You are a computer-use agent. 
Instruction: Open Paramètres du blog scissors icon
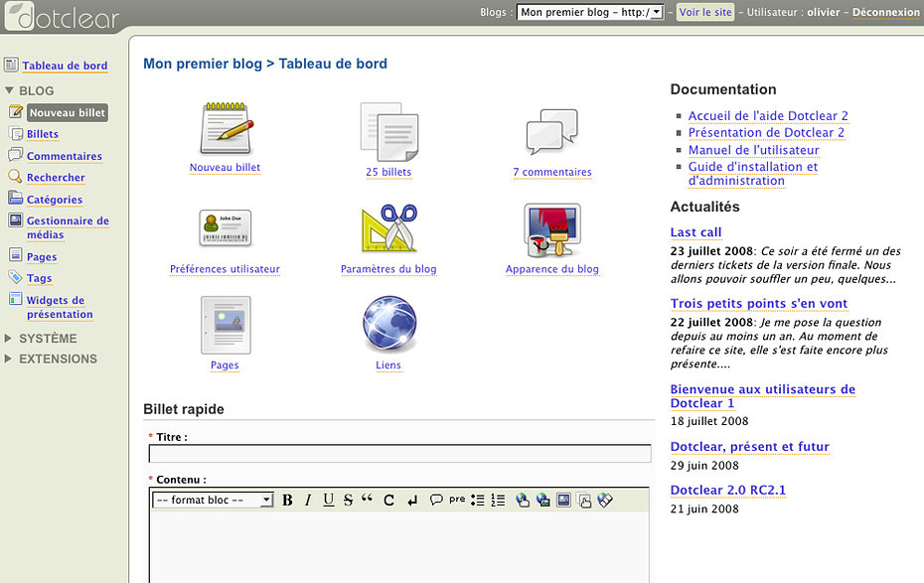(388, 228)
